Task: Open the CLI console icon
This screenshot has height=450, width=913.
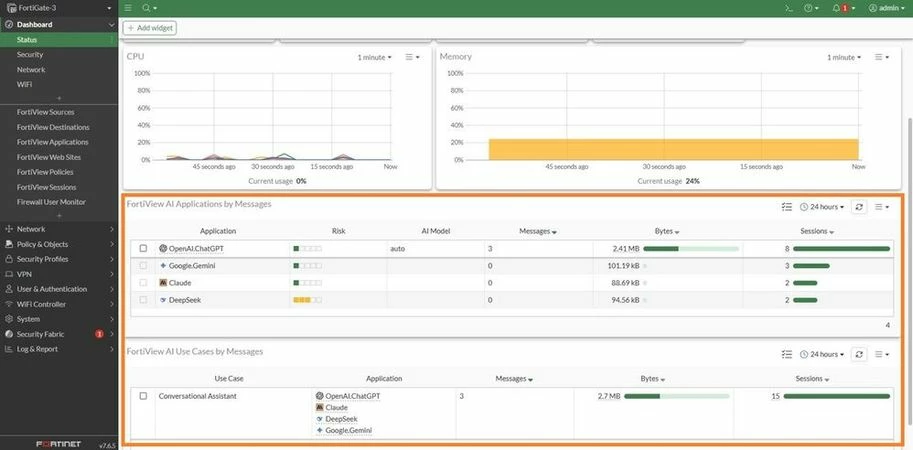Action: tap(788, 8)
